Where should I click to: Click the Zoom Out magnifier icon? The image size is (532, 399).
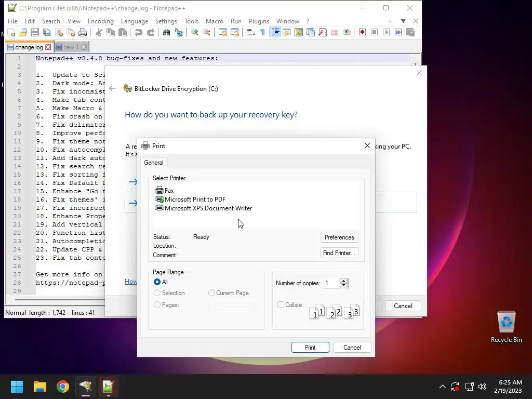(206, 32)
